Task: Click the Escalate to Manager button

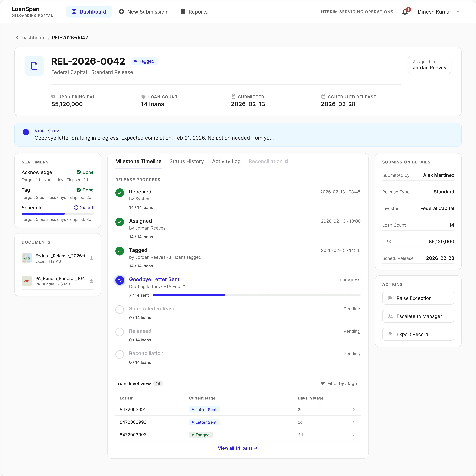Action: [418, 316]
